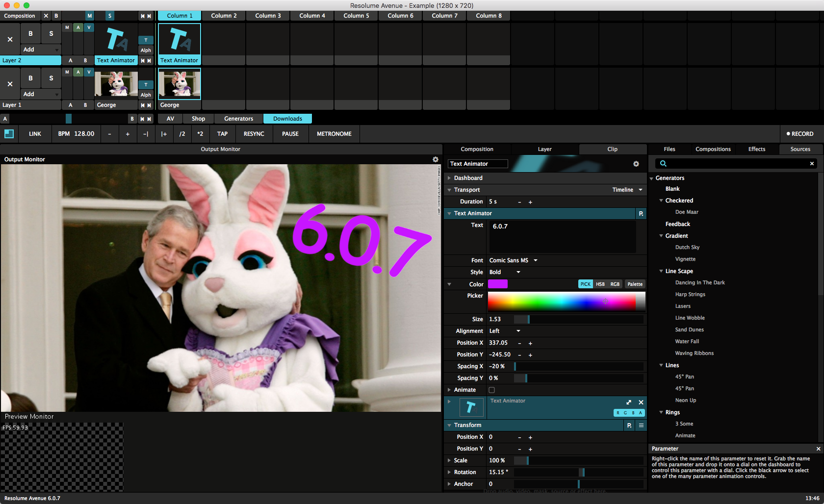This screenshot has width=824, height=504.
Task: Enable the Animate checkbox
Action: point(491,390)
